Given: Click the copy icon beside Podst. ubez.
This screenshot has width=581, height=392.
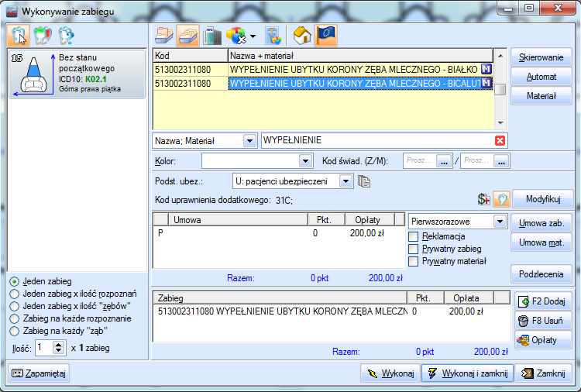Looking at the screenshot, I should click(365, 181).
